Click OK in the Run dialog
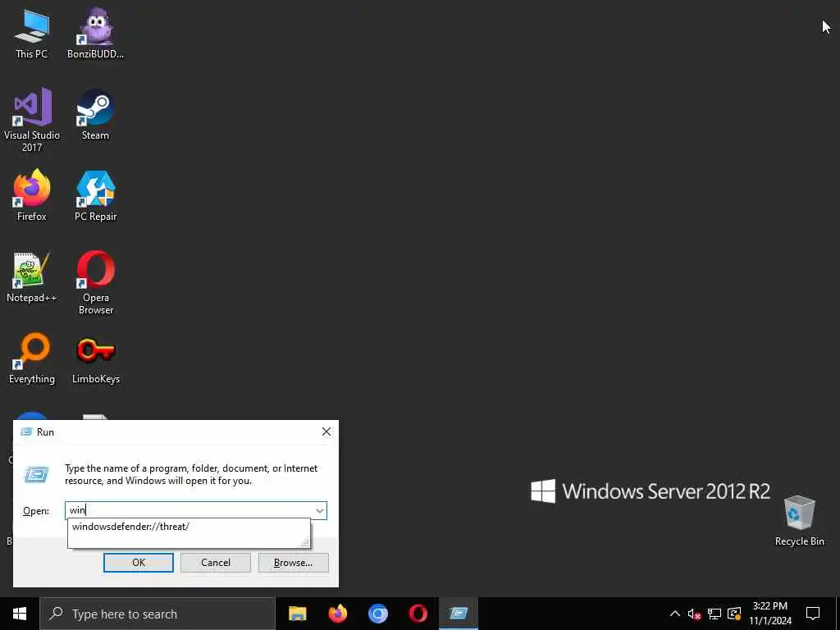Image resolution: width=840 pixels, height=630 pixels. (x=138, y=563)
